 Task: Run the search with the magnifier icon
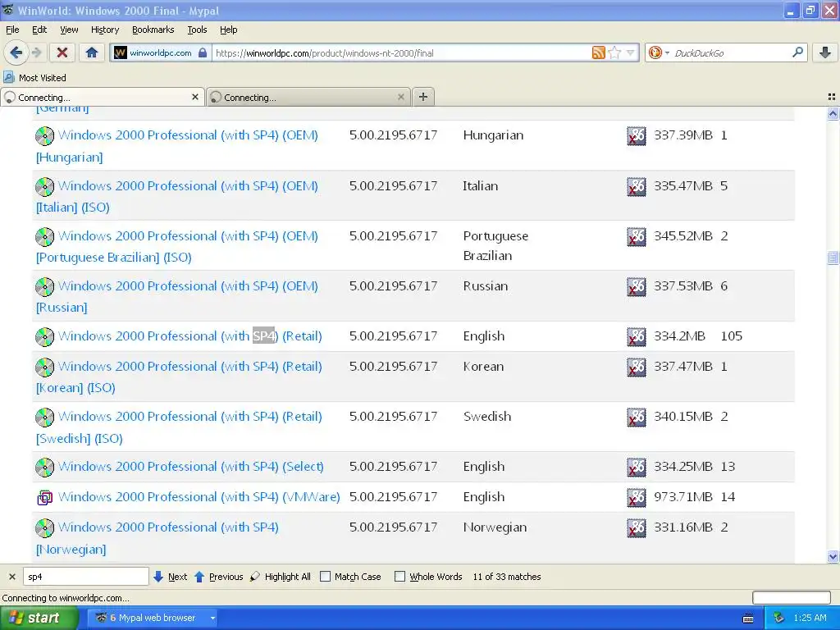pyautogui.click(x=797, y=52)
